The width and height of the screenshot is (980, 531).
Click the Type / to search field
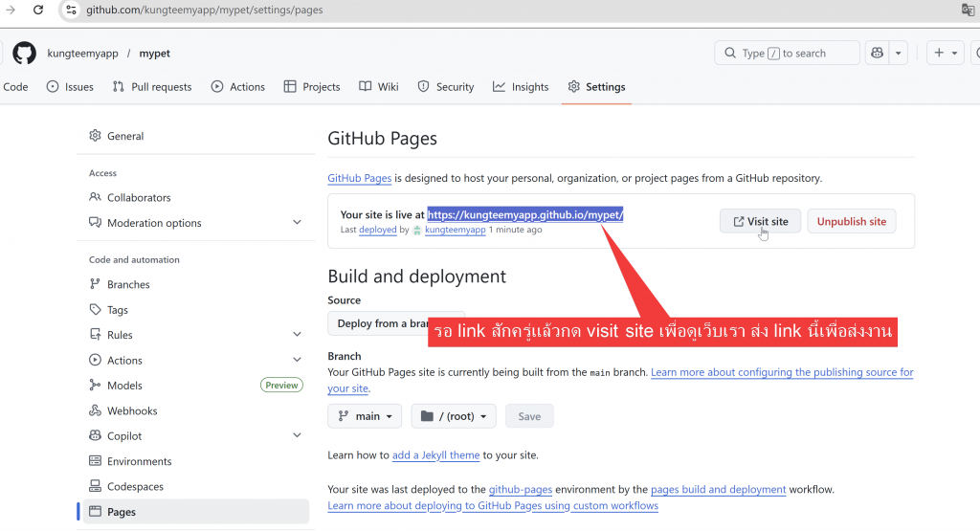(x=787, y=54)
